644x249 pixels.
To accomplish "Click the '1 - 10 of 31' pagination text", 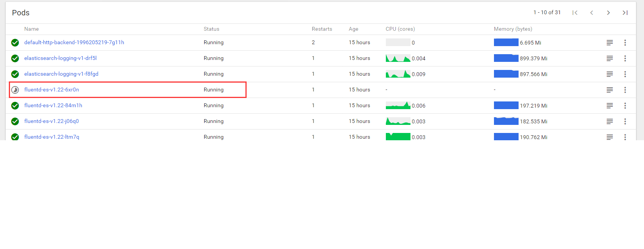I will coord(547,12).
